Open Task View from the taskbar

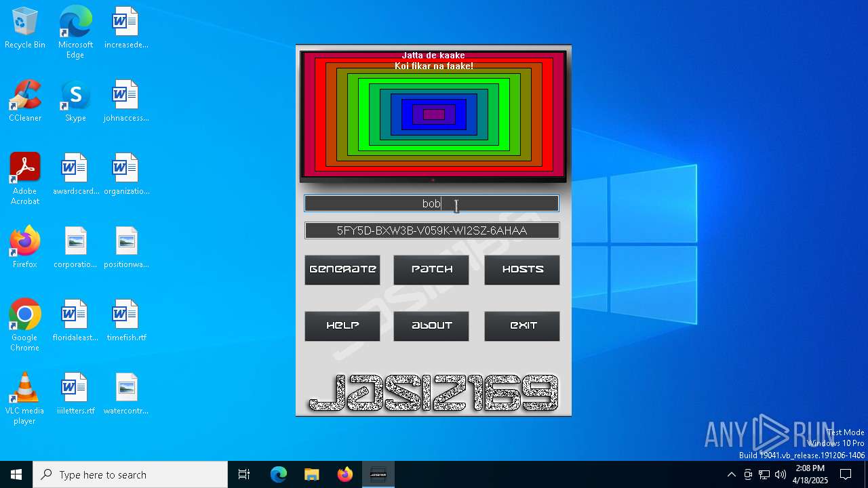point(244,474)
